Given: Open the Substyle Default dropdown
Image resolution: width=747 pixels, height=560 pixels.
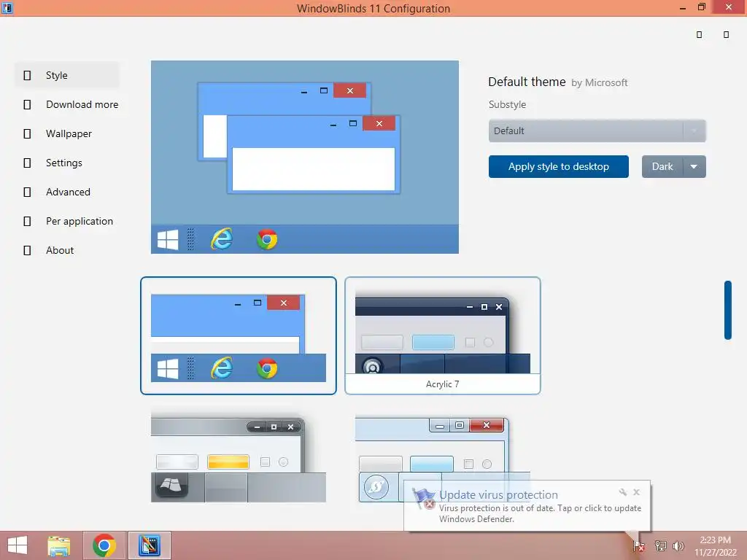Looking at the screenshot, I should [597, 131].
